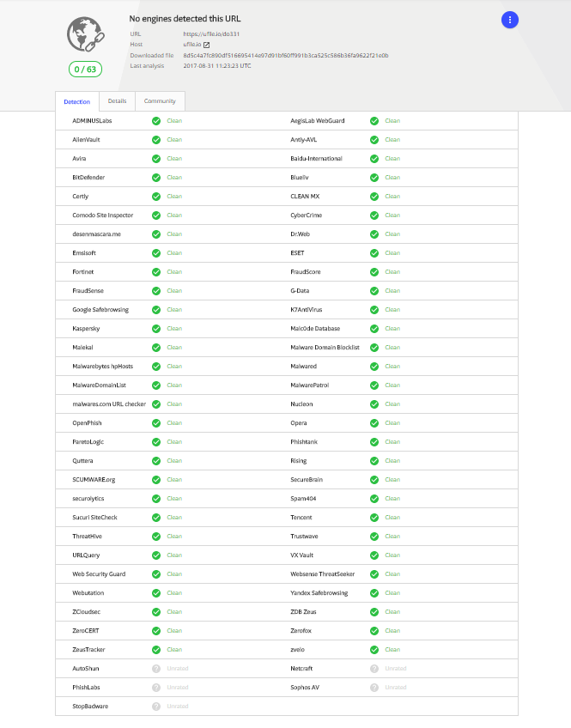Click the green check icon for AegisLab WebGuard

374,121
